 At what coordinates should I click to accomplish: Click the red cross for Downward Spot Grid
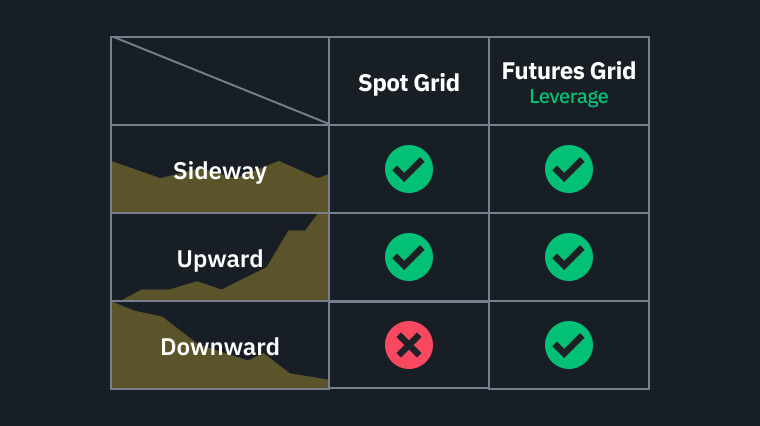pyautogui.click(x=409, y=345)
